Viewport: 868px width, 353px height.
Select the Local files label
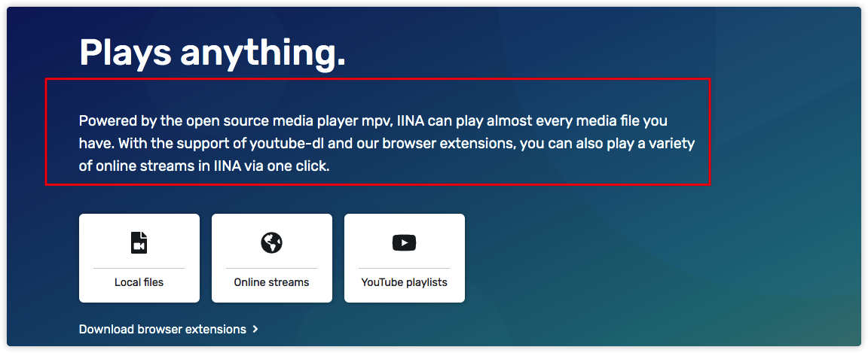tap(139, 282)
